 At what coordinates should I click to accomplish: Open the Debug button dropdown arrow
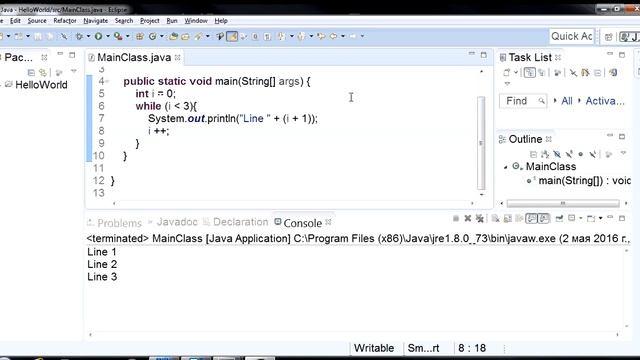[88, 36]
